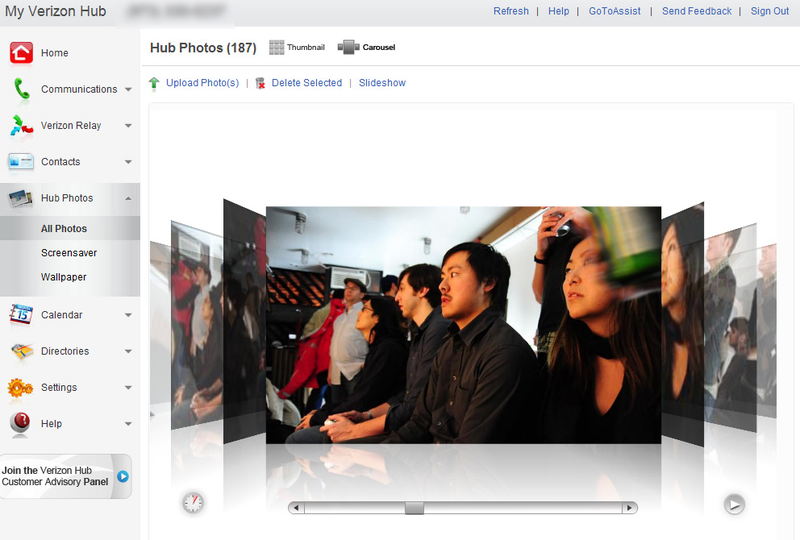This screenshot has height=540, width=800.
Task: Click the Calendar 15 icon
Action: (x=21, y=315)
